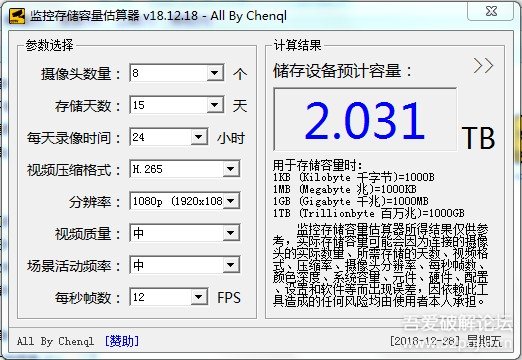Open the 场景活动频率 dropdown arrow
Viewport: 522px width, 360px height.
click(x=231, y=265)
